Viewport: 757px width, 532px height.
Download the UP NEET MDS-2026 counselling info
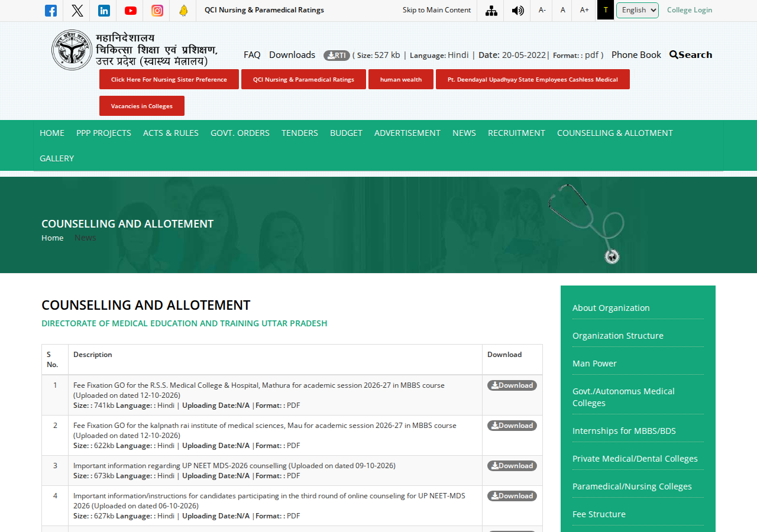(x=512, y=466)
